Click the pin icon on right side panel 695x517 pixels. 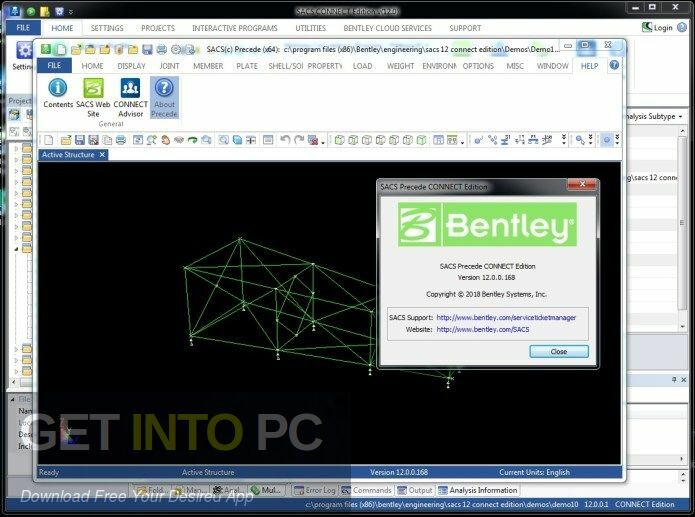674,380
